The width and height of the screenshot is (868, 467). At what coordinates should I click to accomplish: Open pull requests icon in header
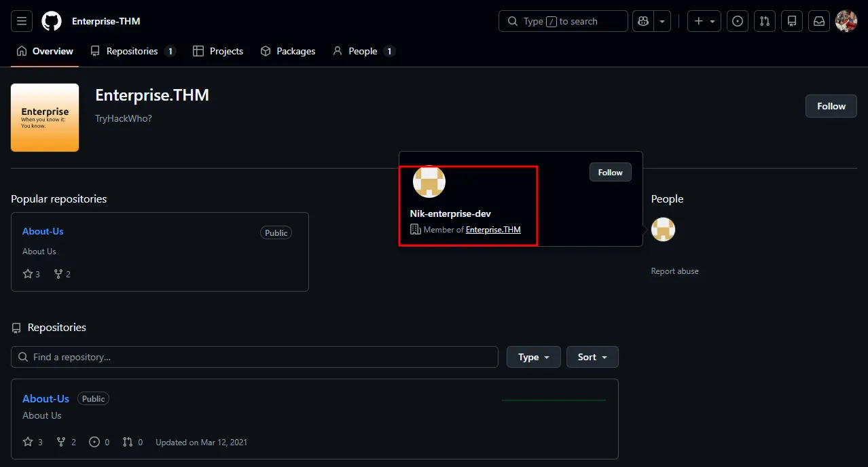[x=765, y=21]
